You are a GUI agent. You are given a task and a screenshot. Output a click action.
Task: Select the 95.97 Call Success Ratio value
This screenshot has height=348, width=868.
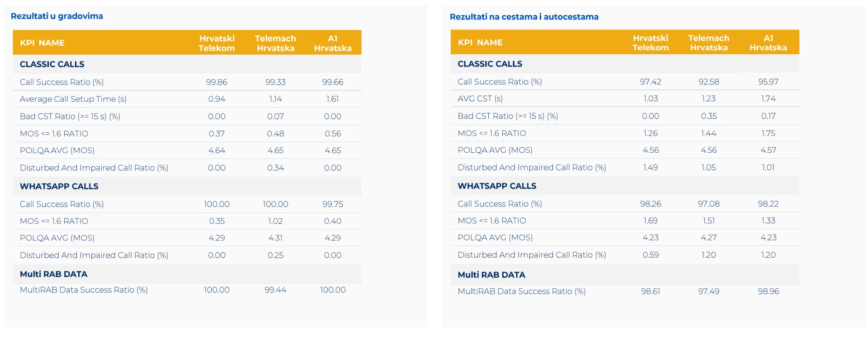[768, 82]
